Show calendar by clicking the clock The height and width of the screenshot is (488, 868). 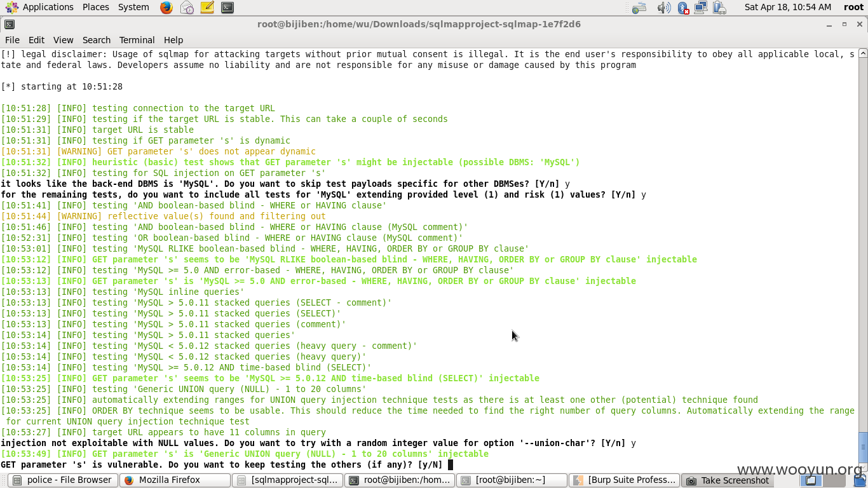(788, 7)
